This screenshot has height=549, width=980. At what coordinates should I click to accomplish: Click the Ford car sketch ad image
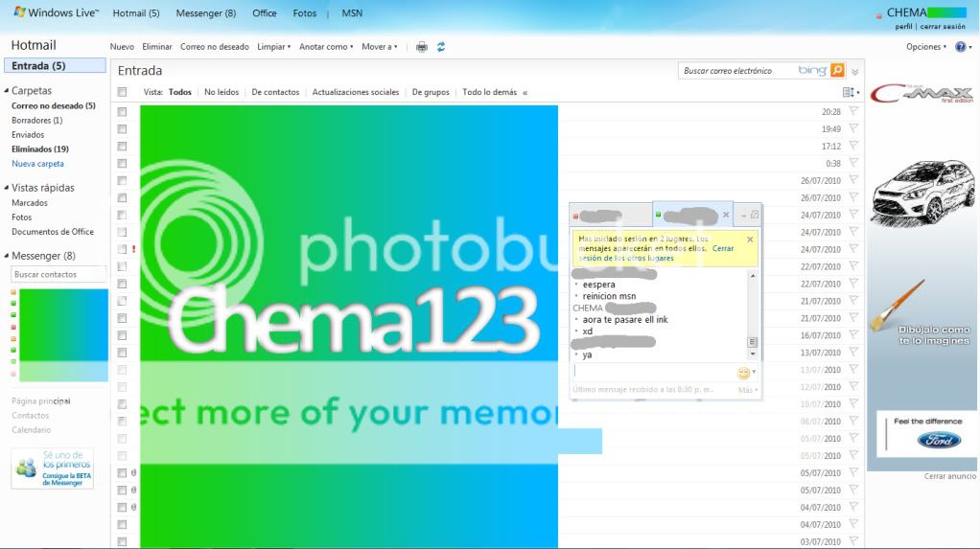click(923, 192)
